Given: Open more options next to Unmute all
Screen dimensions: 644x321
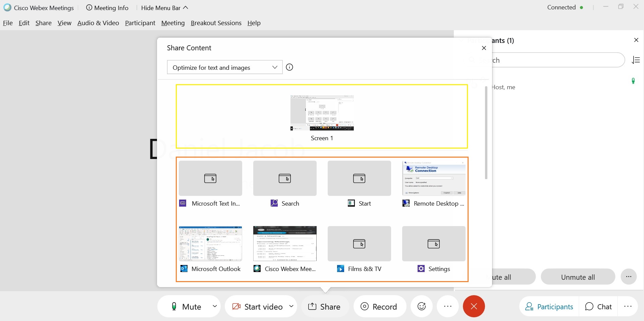Looking at the screenshot, I should point(629,277).
